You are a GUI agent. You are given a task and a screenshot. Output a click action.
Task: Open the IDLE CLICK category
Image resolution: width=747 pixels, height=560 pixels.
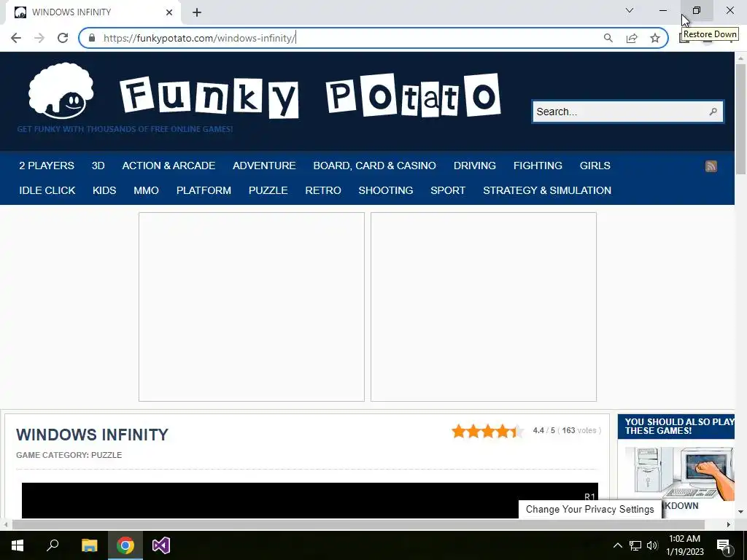[x=47, y=190]
